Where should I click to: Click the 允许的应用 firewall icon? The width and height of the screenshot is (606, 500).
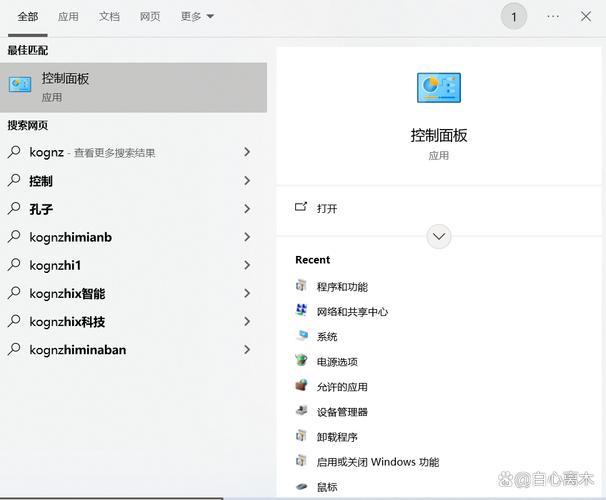301,385
